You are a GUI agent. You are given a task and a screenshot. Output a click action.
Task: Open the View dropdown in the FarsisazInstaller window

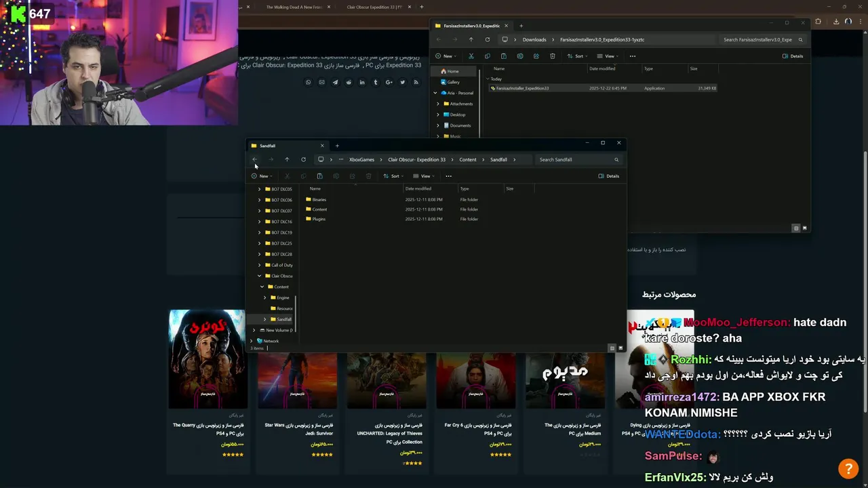click(607, 56)
